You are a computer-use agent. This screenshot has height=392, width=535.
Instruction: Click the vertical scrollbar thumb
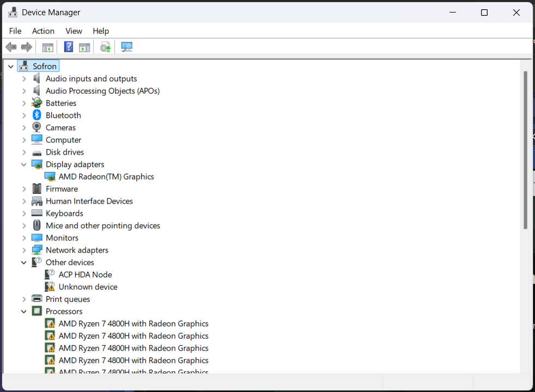(525, 150)
